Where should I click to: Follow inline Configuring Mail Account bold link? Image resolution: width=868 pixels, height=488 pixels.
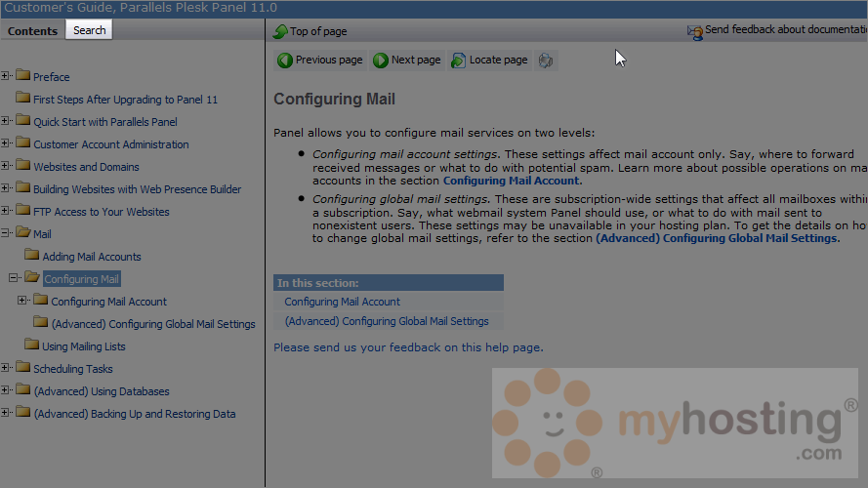[x=511, y=181]
